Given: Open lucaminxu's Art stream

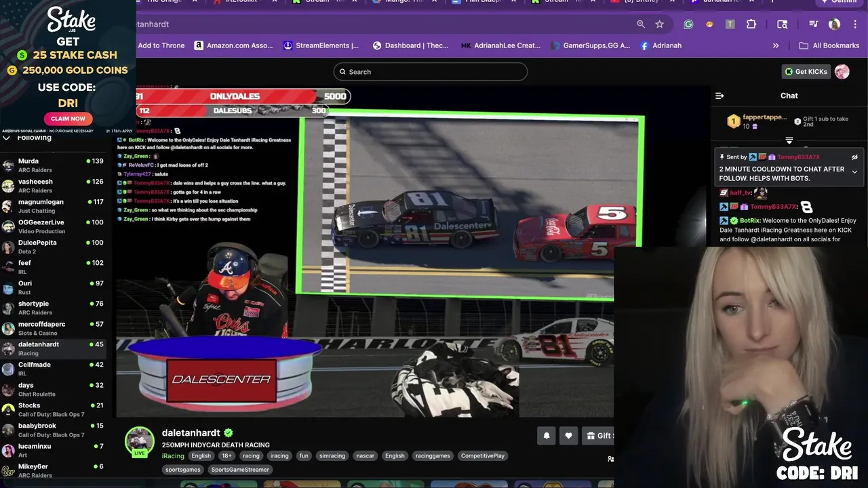Looking at the screenshot, I should (x=52, y=450).
